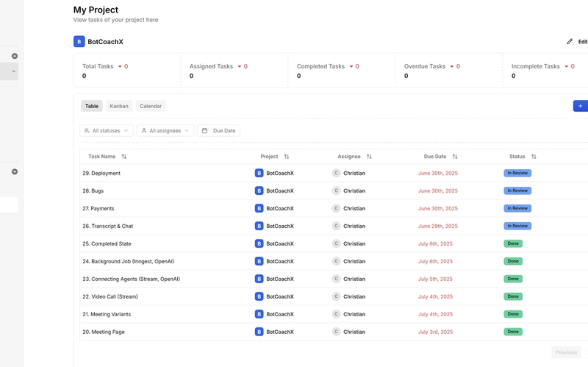The image size is (588, 367).
Task: Click July 5th, 2025 due date
Action: point(435,279)
